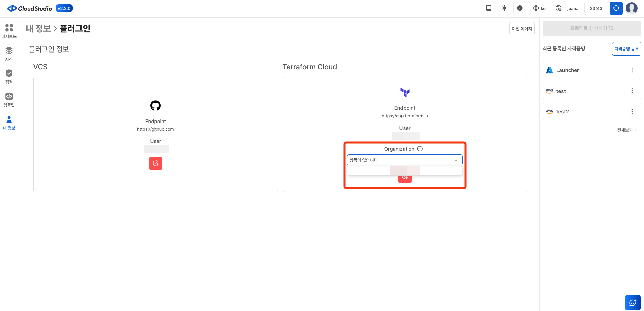644x311 pixels.
Task: Open the info circle icon
Action: [520, 8]
